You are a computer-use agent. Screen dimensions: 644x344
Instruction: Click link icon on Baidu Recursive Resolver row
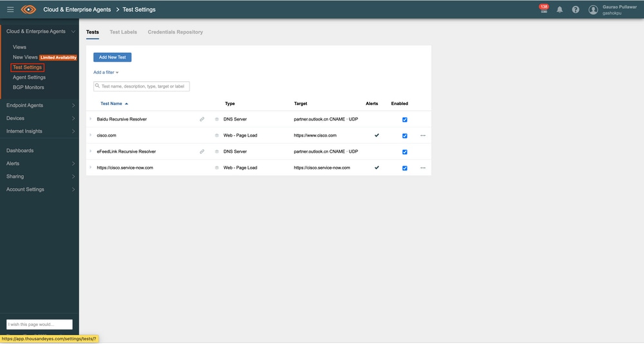[202, 119]
